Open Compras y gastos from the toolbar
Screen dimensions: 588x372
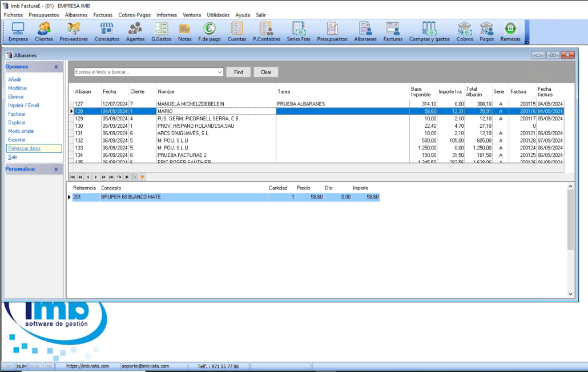[x=429, y=32]
